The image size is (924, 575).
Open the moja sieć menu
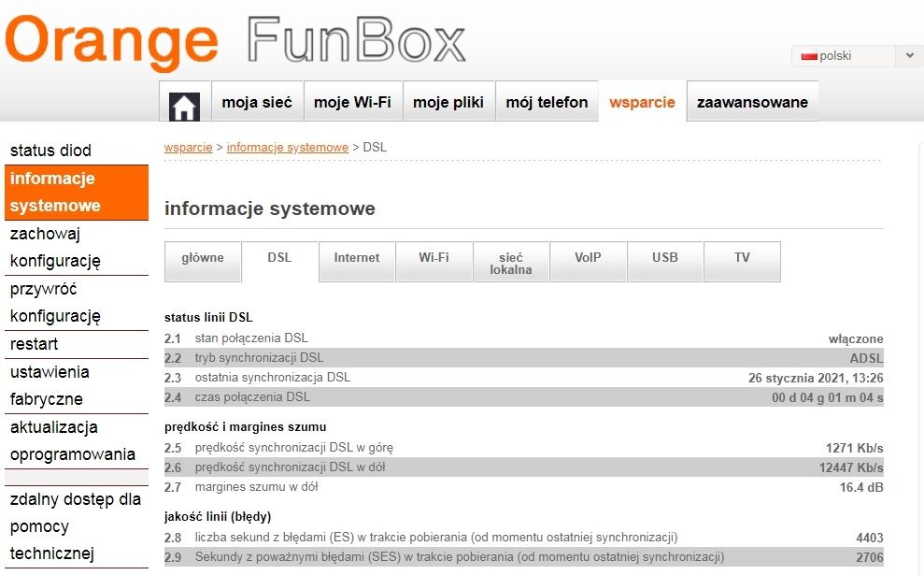click(x=257, y=102)
